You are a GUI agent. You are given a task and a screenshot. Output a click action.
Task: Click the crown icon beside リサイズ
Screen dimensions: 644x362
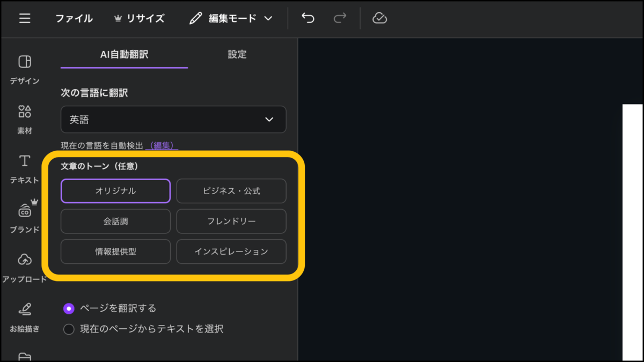(x=118, y=18)
